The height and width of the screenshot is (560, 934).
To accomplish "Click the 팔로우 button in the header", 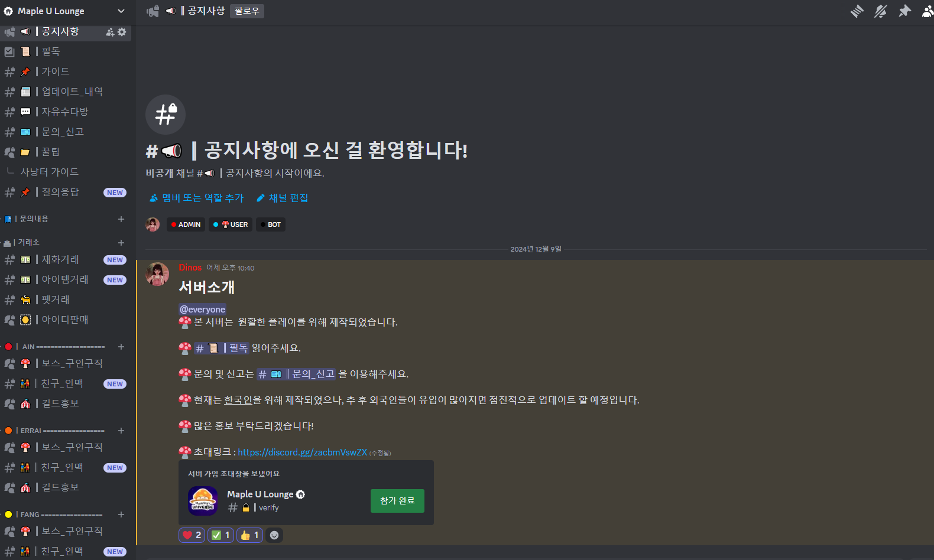I will coord(247,11).
